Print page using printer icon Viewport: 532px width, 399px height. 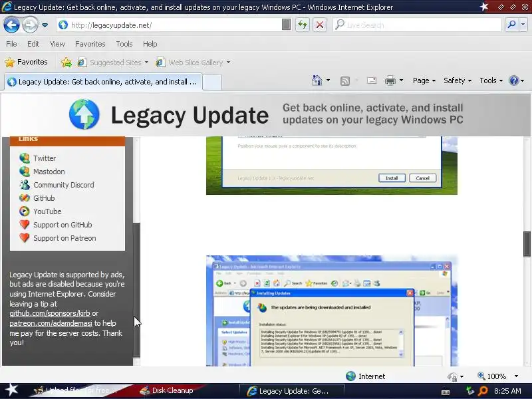coord(390,80)
